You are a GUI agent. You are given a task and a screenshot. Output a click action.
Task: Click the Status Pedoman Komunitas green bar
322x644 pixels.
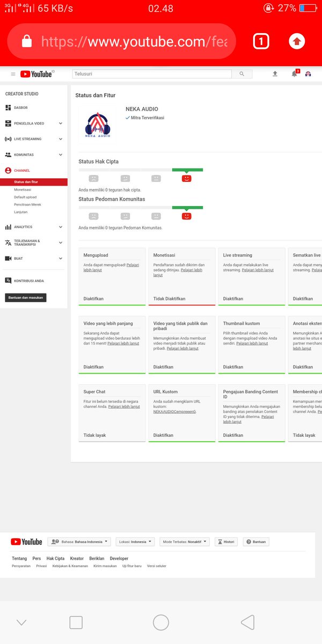(187, 207)
